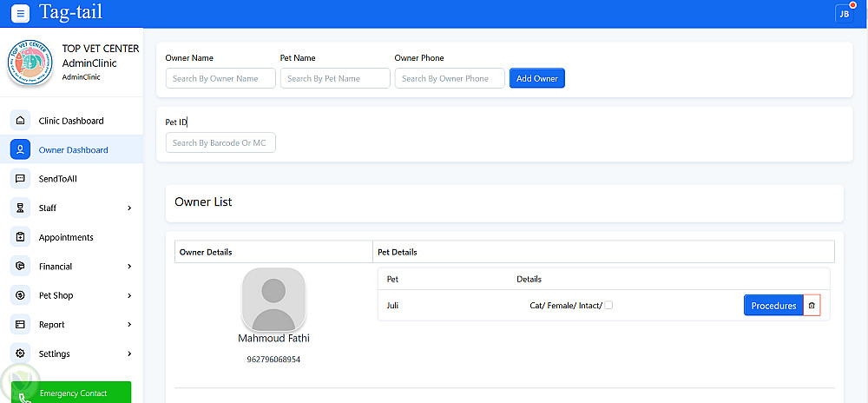Viewport: 868px width, 403px height.
Task: Click the Staff icon in sidebar
Action: (x=21, y=208)
